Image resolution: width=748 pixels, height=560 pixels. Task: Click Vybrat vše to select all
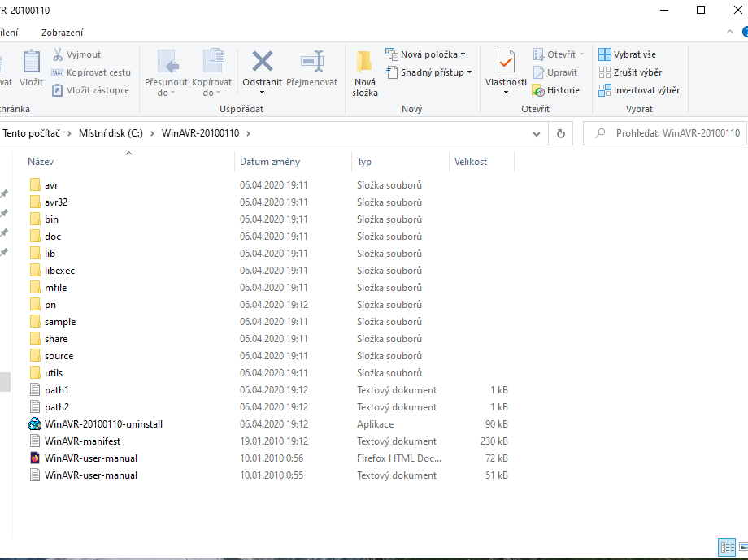click(x=627, y=54)
